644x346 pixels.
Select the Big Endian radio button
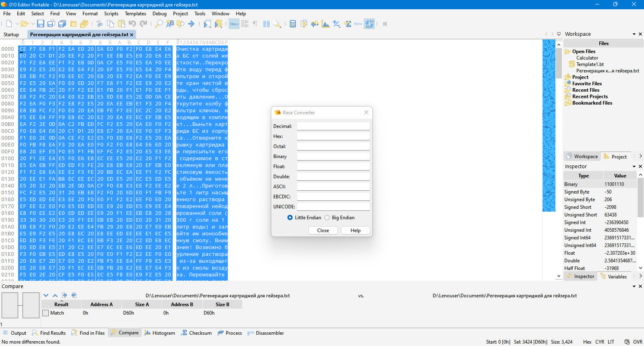[x=327, y=218]
